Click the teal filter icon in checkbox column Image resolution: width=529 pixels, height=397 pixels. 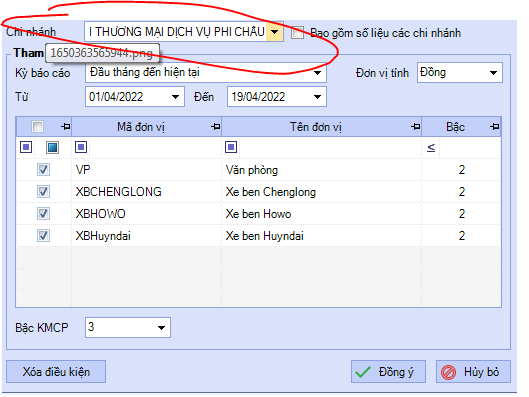52,147
